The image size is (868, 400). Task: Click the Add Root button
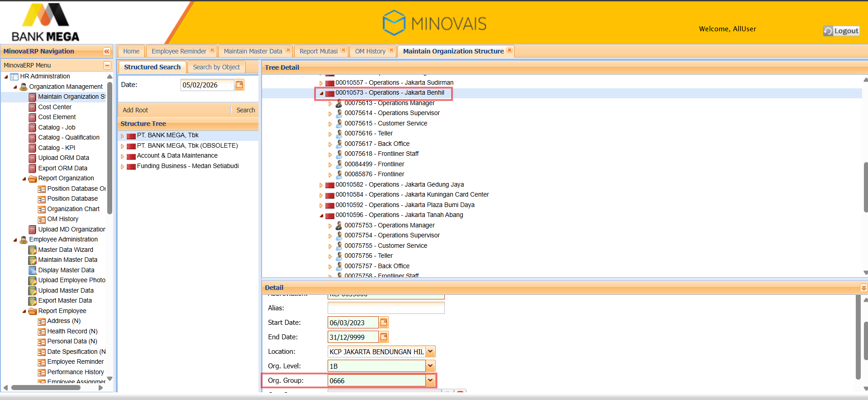click(x=135, y=110)
